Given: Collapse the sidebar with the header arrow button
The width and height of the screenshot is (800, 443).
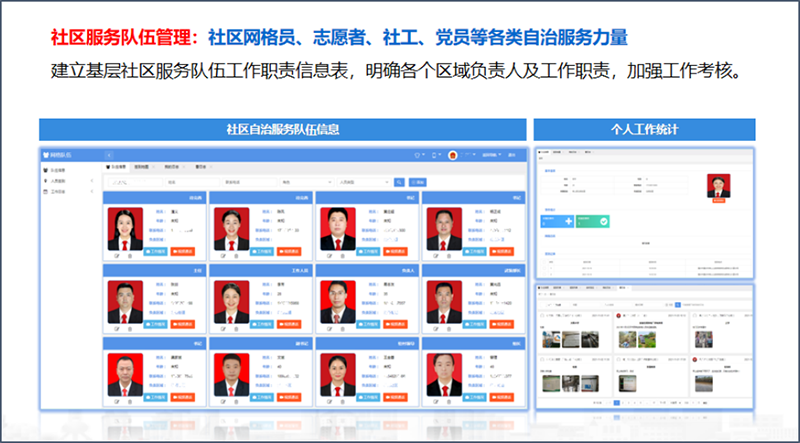Looking at the screenshot, I should click(109, 155).
